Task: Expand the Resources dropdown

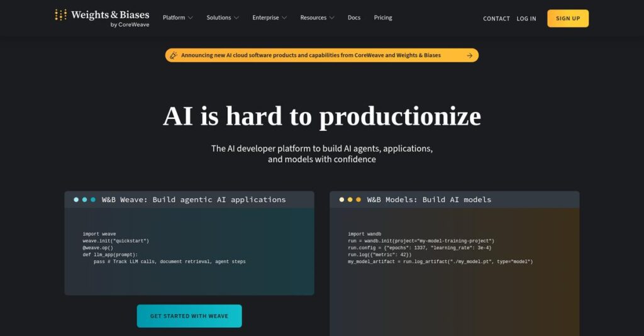Action: coord(317,18)
